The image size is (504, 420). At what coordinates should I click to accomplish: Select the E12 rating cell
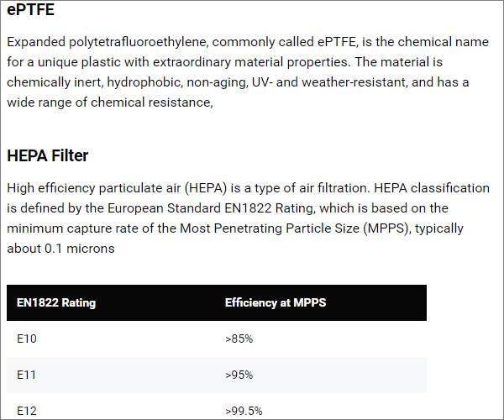[x=27, y=411]
